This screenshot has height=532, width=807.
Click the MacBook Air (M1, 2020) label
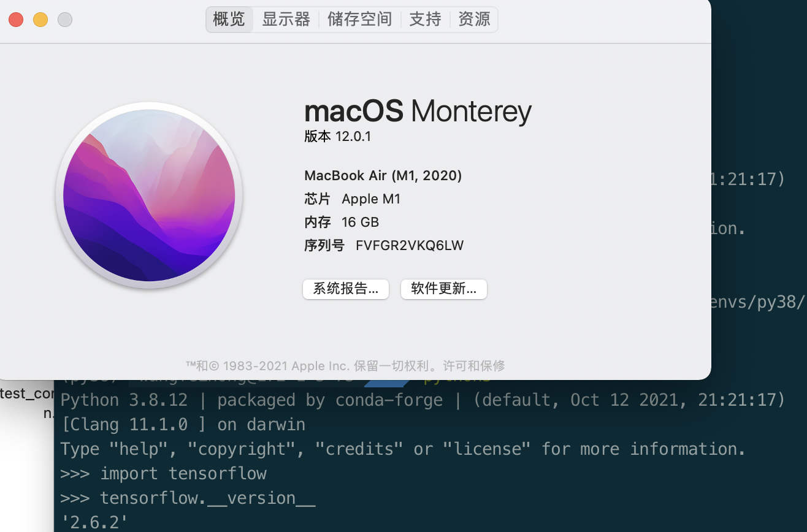383,175
